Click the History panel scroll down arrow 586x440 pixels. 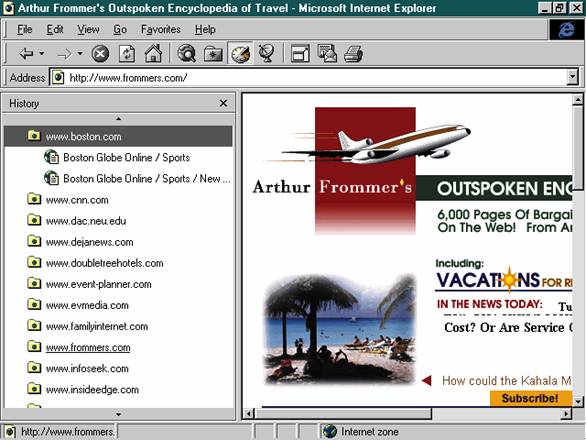pyautogui.click(x=118, y=414)
